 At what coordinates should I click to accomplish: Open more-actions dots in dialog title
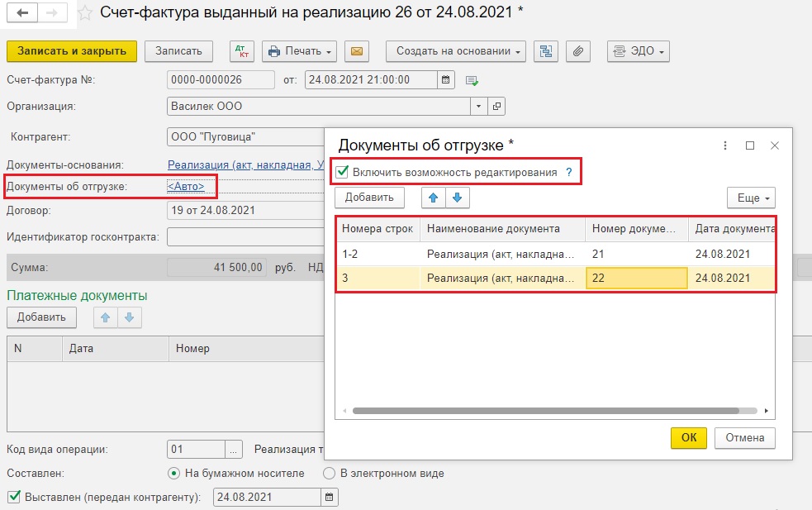click(x=725, y=145)
